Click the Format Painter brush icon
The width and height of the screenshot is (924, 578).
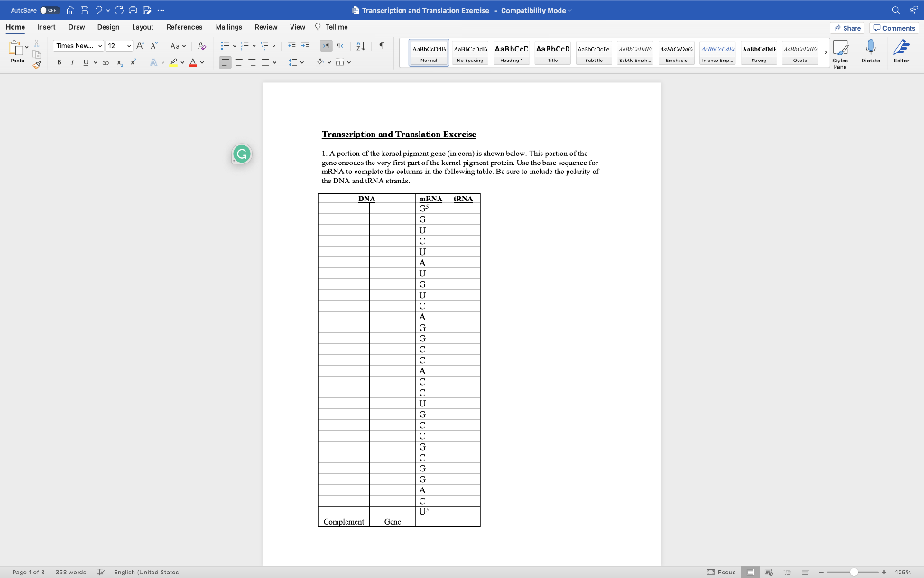pos(36,64)
